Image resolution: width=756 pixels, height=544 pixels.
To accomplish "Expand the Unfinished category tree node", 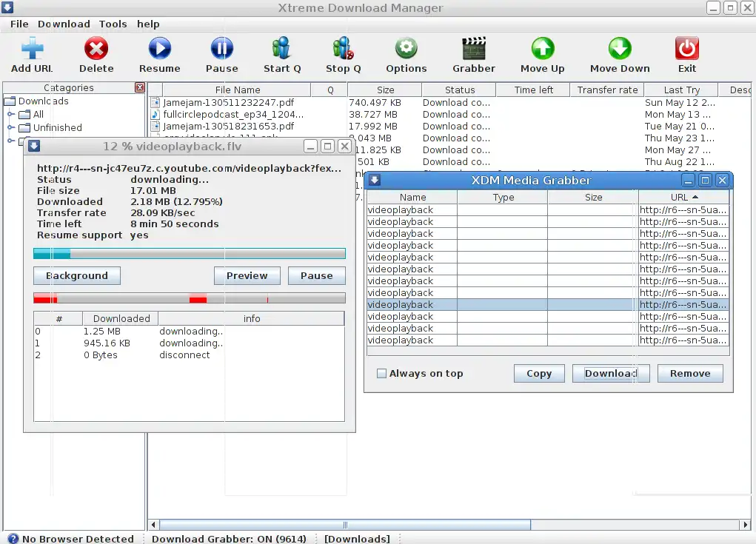I will pos(10,128).
